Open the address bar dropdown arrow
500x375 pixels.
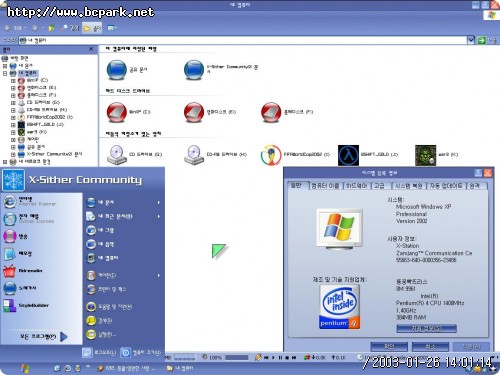coord(471,40)
